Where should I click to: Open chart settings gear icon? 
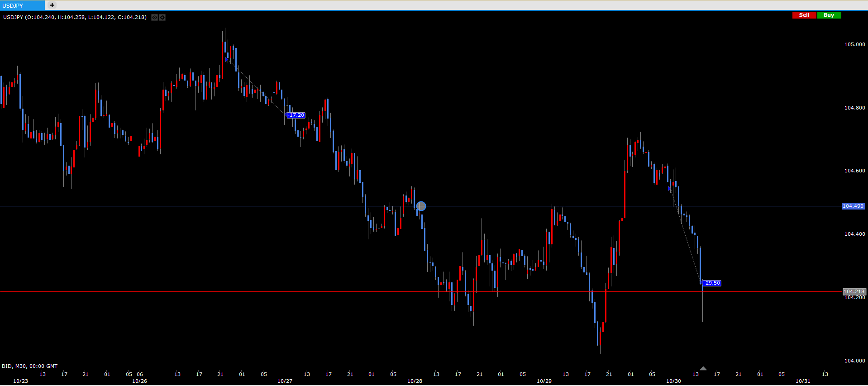[162, 17]
